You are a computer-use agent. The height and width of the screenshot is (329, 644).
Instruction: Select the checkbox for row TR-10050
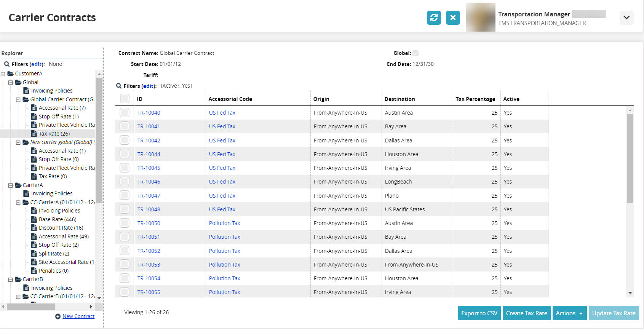tap(125, 223)
